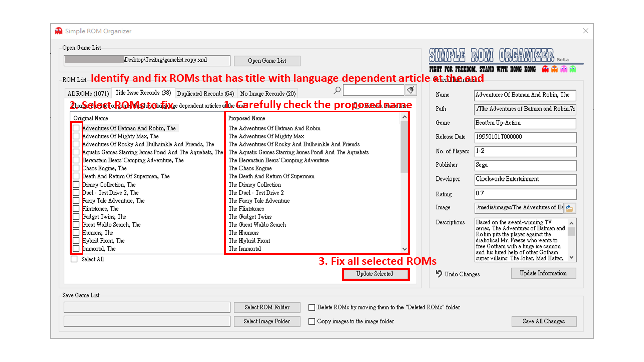Click the image folder path field

coord(147,321)
